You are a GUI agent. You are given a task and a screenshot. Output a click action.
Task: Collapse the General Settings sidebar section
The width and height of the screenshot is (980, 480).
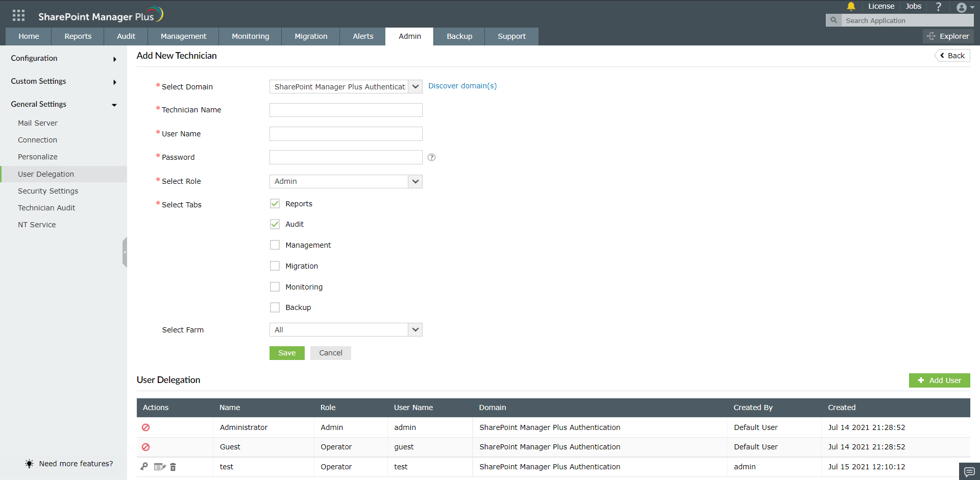pos(63,104)
